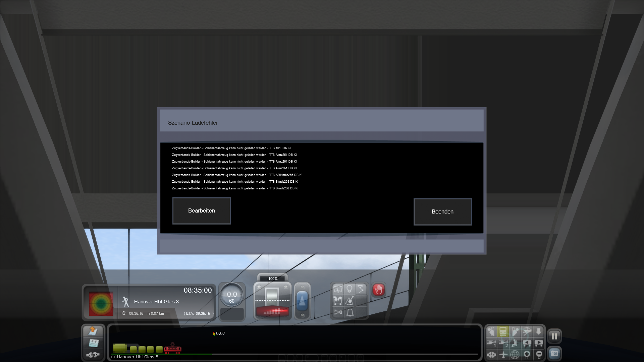Screen dimensions: 644x362
Task: Click the signal marker on track timeline
Action: [214, 334]
